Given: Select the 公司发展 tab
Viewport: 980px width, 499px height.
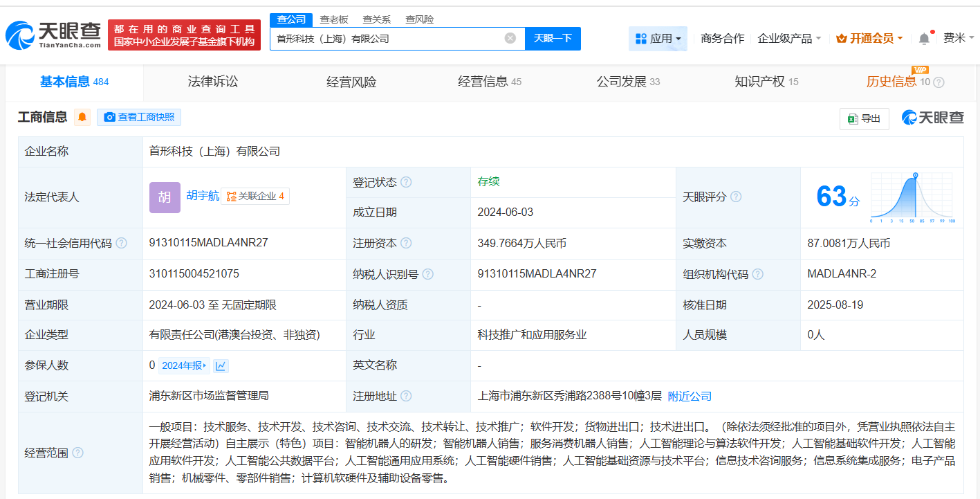Looking at the screenshot, I should [x=628, y=82].
